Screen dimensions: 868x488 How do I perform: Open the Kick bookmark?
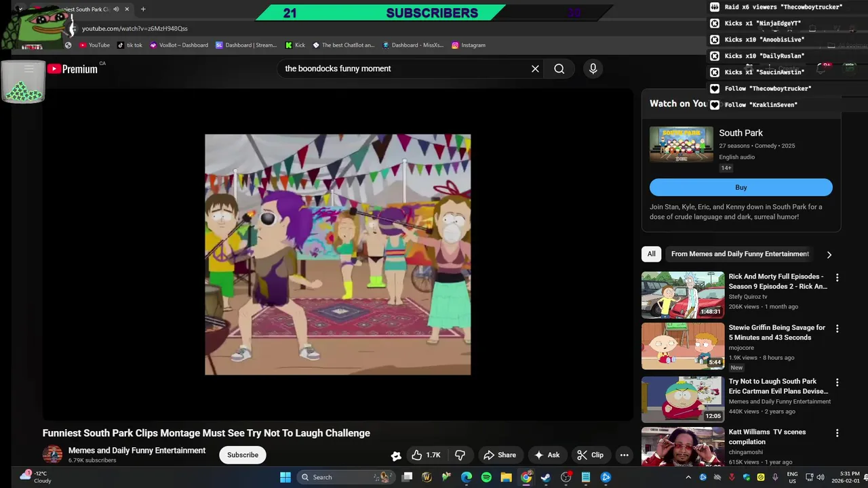(295, 45)
